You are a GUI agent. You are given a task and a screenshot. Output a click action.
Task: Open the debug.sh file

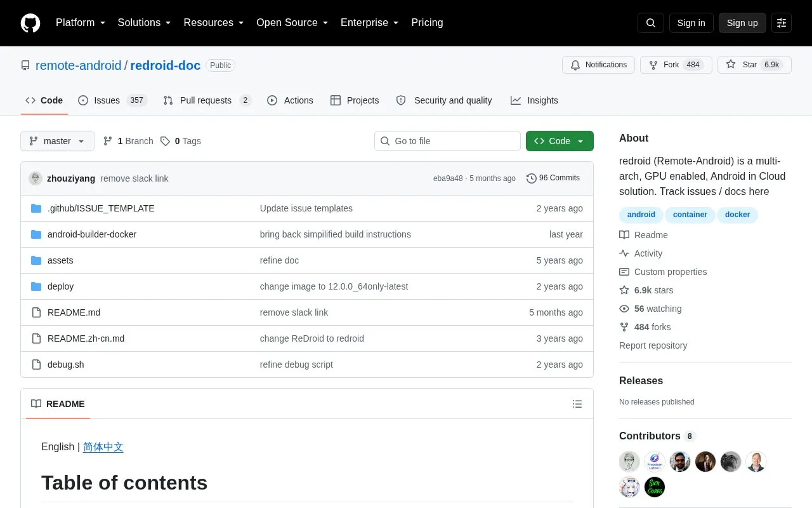coord(66,364)
